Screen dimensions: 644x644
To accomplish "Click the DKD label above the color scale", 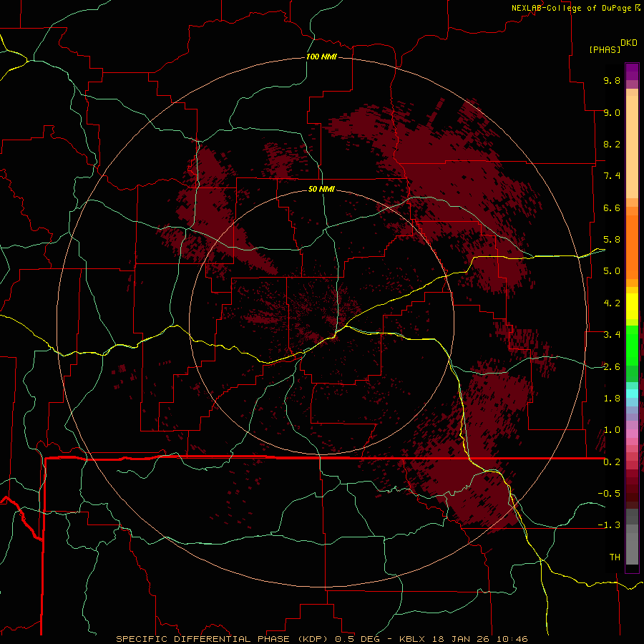I will 629,43.
